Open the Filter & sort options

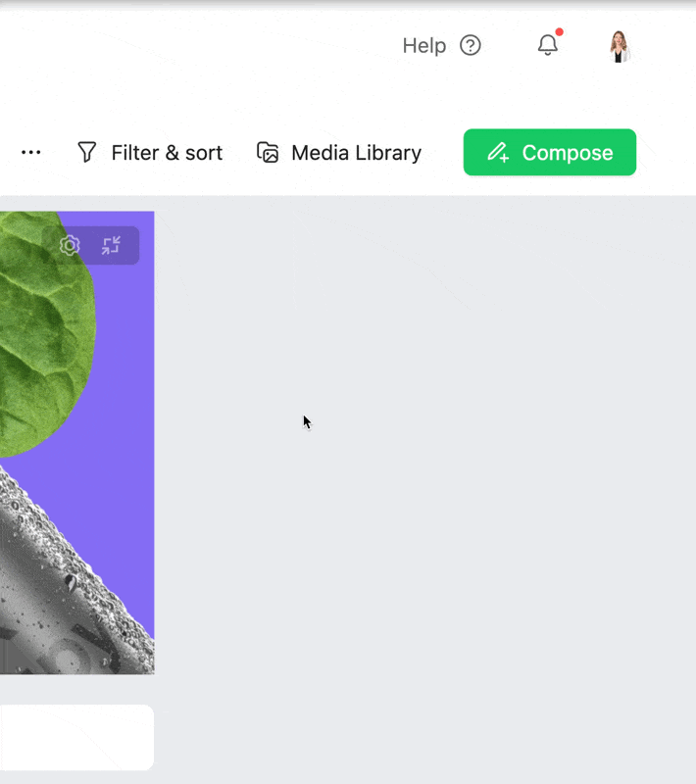(x=150, y=153)
